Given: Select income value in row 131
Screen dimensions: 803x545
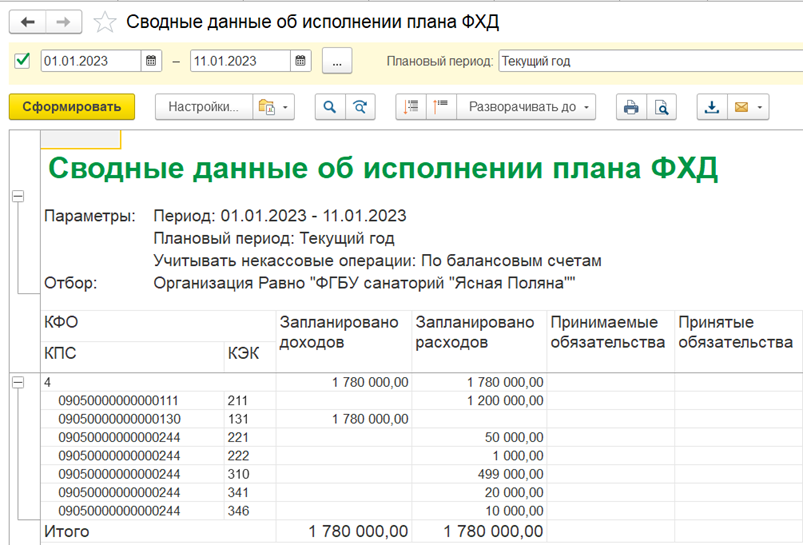Looking at the screenshot, I should pyautogui.click(x=344, y=419).
